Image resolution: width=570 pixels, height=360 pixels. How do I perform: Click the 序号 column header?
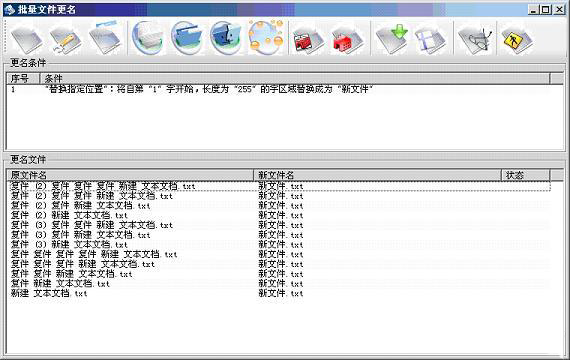(23, 78)
